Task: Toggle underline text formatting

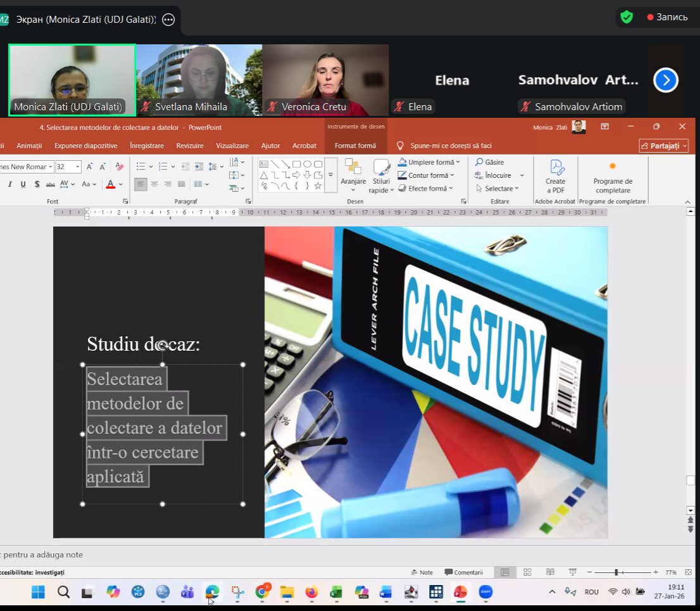Action: point(23,184)
